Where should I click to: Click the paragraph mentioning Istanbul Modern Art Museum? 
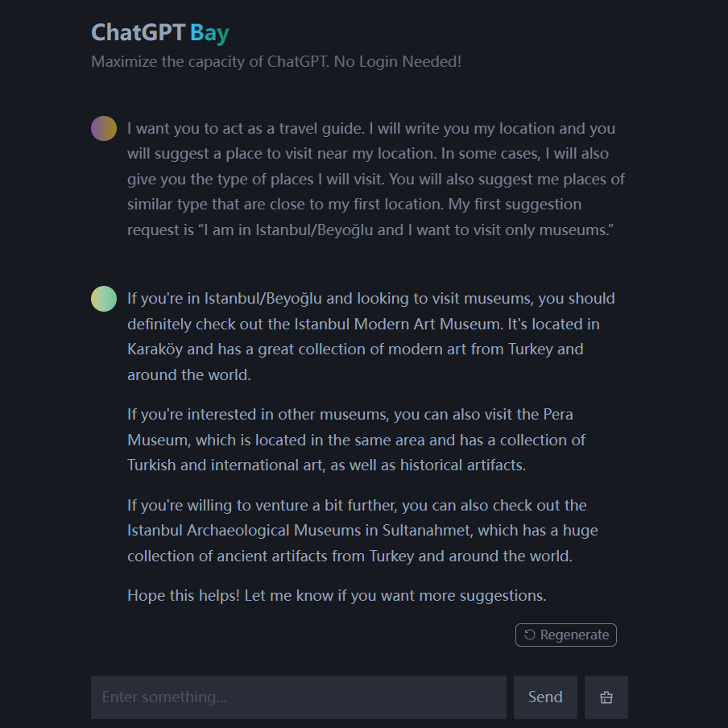370,336
